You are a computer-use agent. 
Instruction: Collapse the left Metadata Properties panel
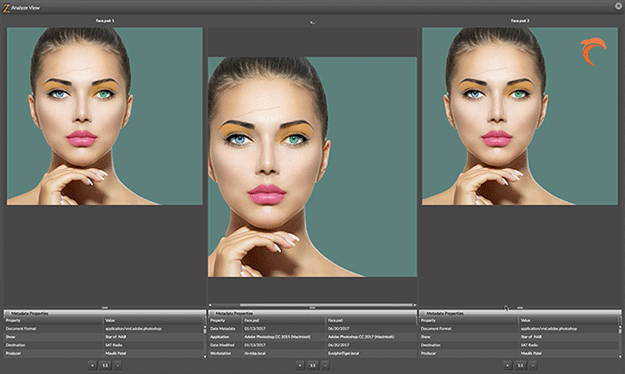[7, 313]
